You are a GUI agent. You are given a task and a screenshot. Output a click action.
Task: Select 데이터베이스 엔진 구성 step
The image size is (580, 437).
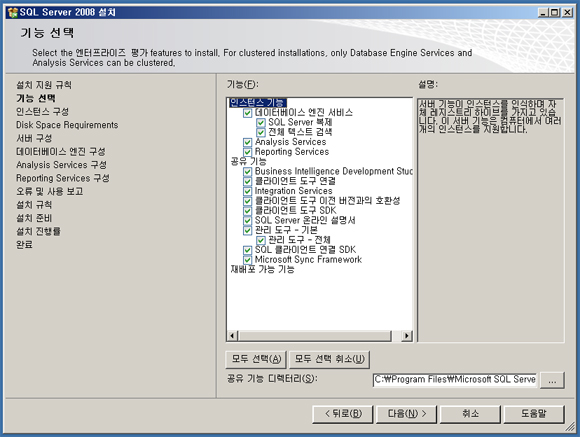[x=61, y=152]
